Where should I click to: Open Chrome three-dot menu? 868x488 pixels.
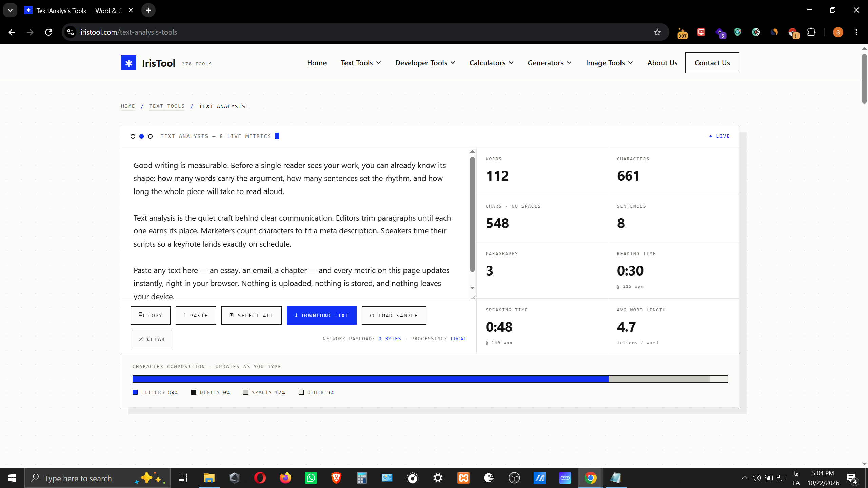click(856, 32)
